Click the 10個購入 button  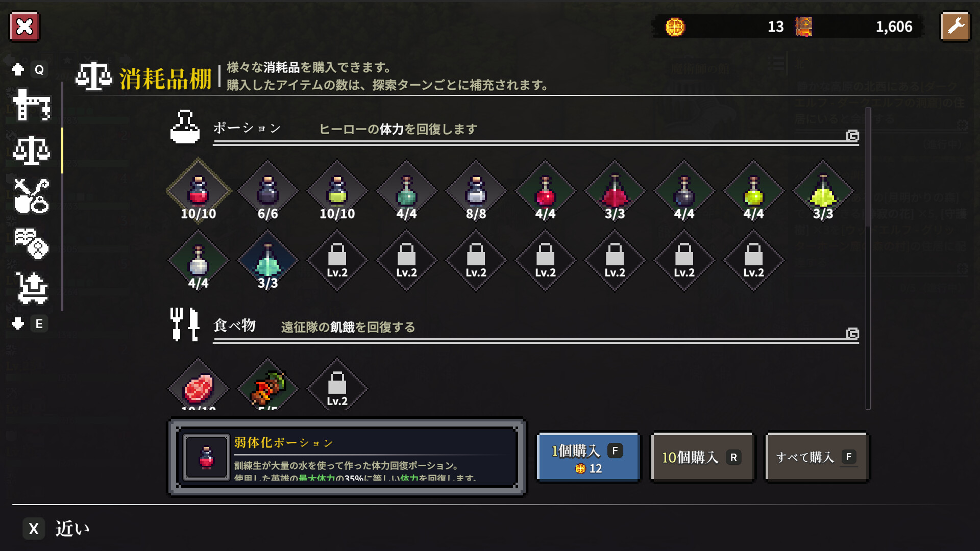(703, 457)
